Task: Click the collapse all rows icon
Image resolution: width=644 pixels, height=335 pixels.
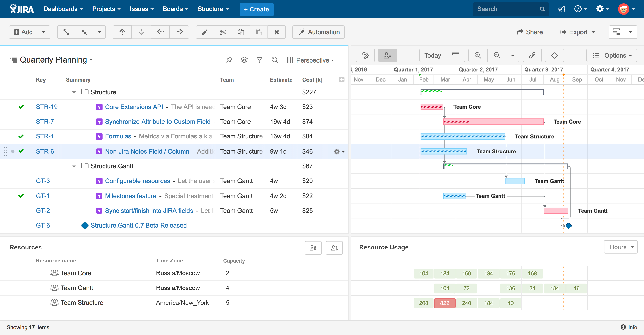Action: [84, 32]
